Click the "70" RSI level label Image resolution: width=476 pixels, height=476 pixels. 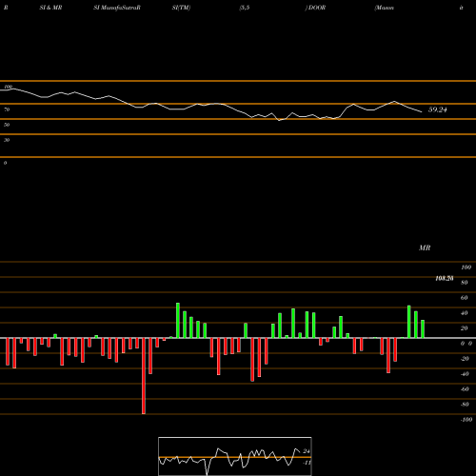coord(7,109)
